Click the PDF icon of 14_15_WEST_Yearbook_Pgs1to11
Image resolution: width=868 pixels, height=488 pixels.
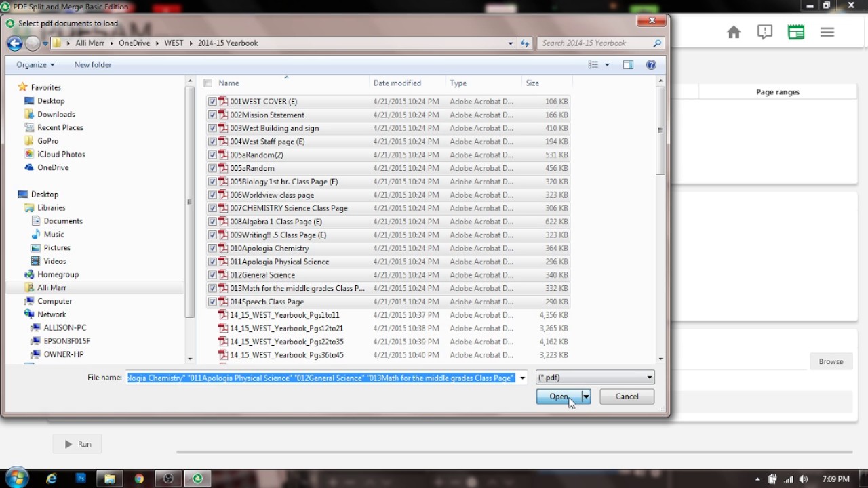pyautogui.click(x=222, y=315)
